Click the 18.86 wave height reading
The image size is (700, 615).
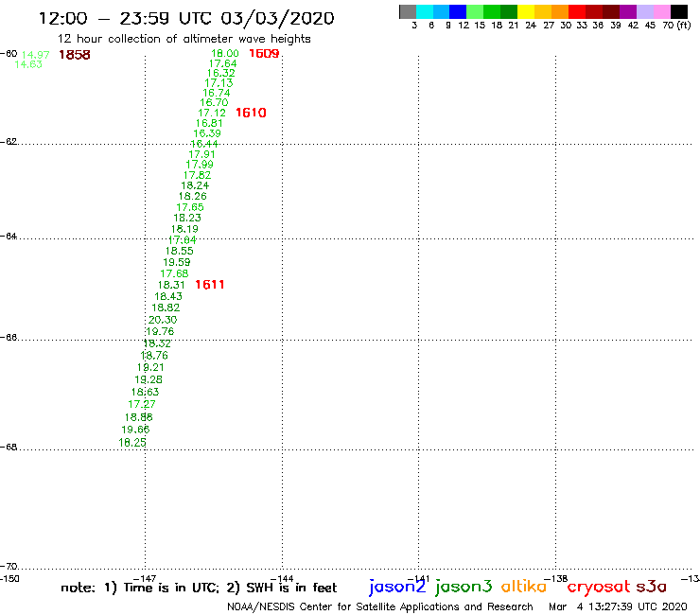[x=139, y=417]
